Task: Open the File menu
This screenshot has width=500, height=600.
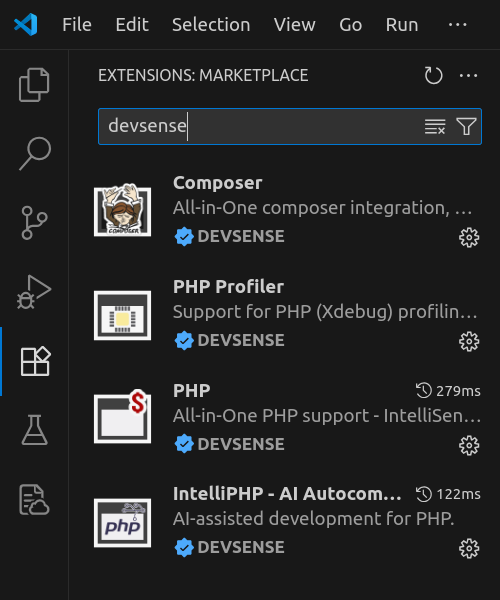Action: click(x=77, y=25)
